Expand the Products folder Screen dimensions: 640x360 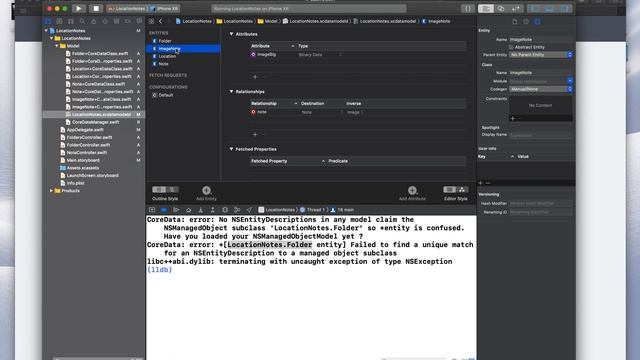coord(51,191)
